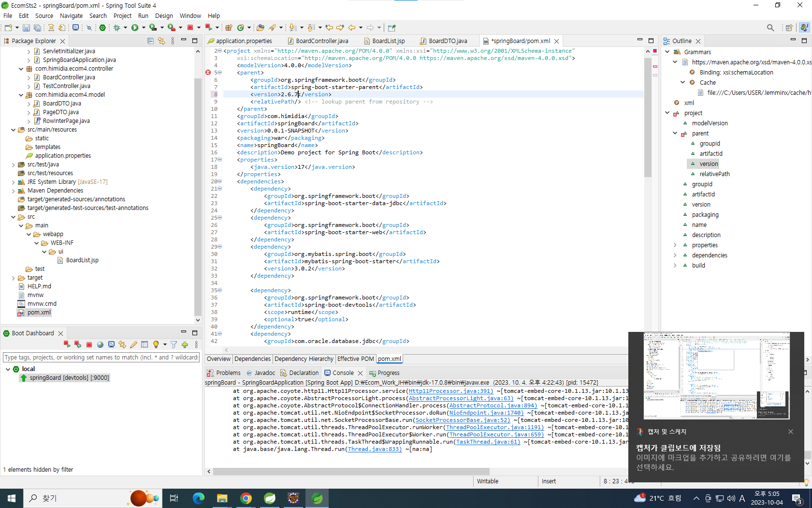
Task: Collapse the local node in Boot Dashboard
Action: (8, 369)
